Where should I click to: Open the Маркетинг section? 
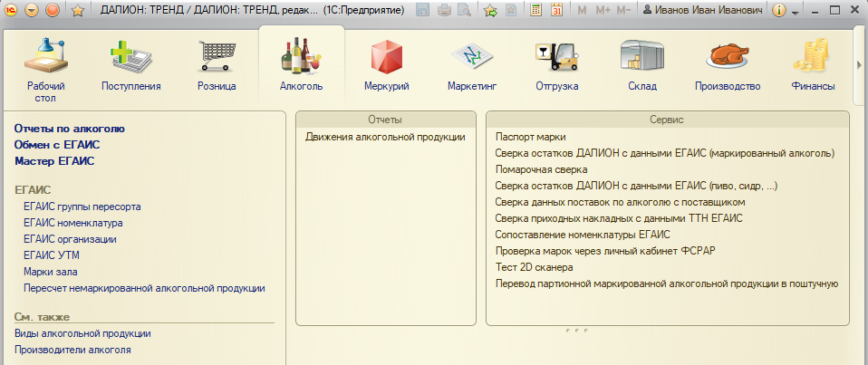coord(472,63)
